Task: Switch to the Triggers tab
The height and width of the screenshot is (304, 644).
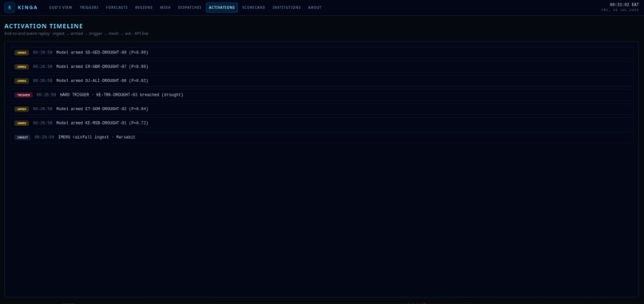Action: pos(89,7)
